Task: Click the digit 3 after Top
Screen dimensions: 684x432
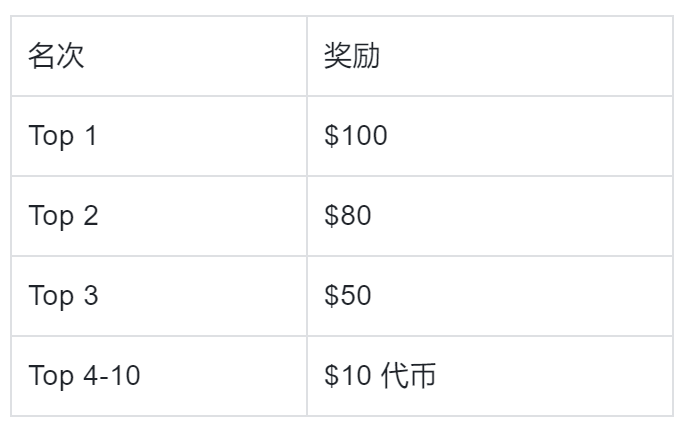Action: (91, 296)
